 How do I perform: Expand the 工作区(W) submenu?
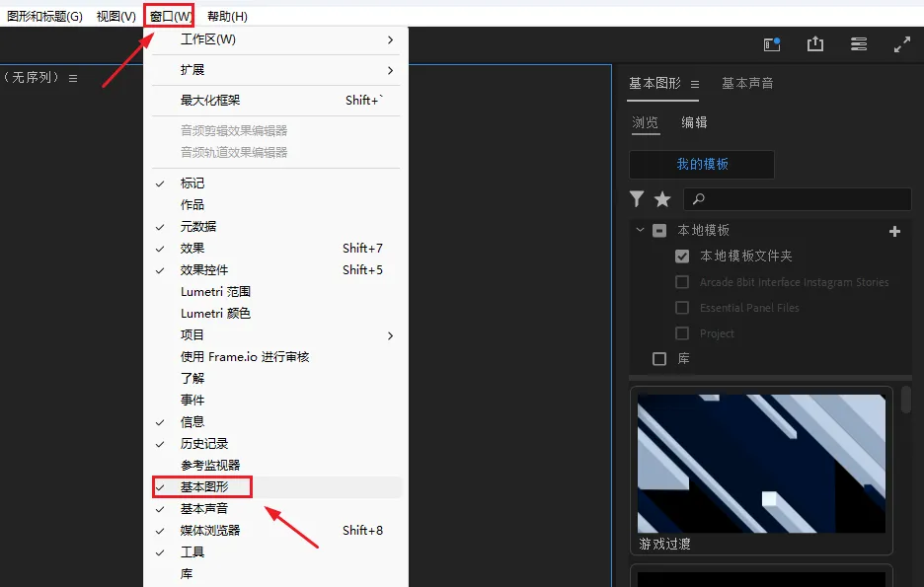point(390,39)
